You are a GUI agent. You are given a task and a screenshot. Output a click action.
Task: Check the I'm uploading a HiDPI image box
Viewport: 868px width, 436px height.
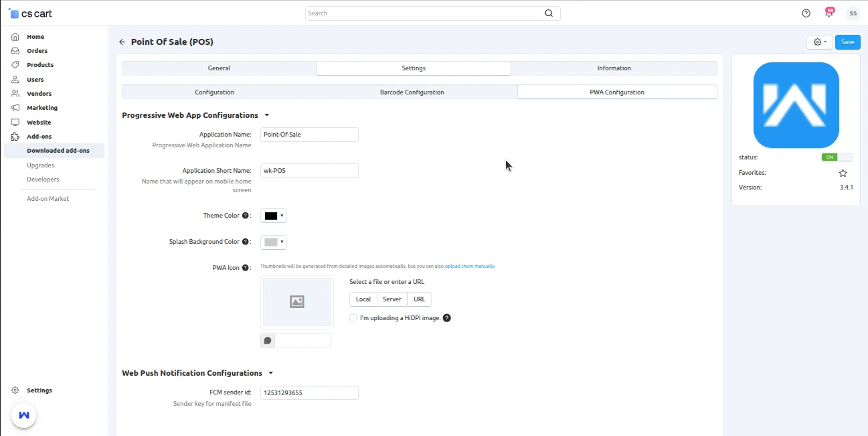353,318
